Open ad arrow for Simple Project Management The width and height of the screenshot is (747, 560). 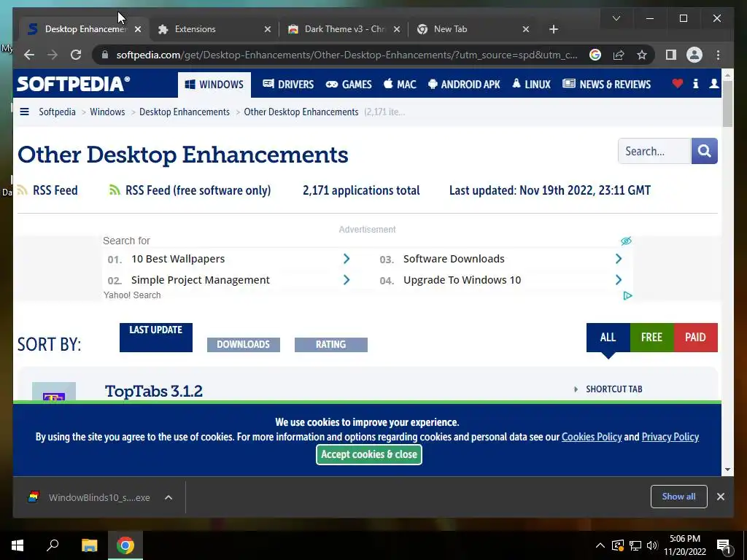pos(347,280)
